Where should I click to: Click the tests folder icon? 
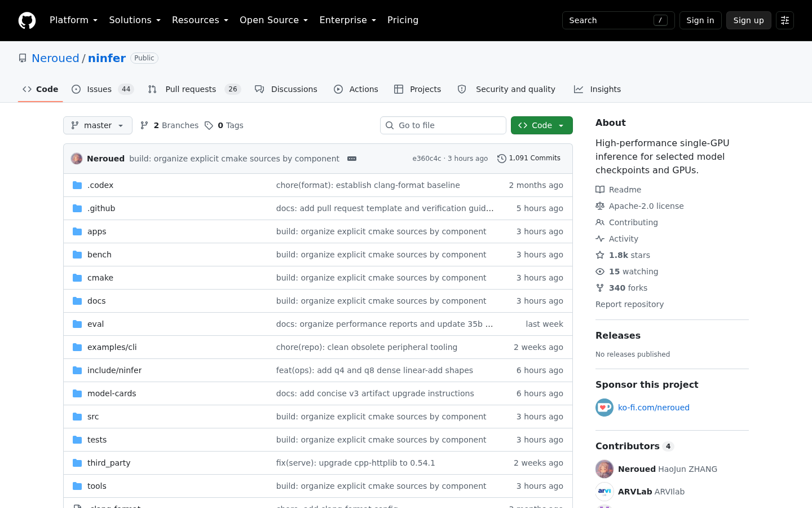pyautogui.click(x=77, y=440)
